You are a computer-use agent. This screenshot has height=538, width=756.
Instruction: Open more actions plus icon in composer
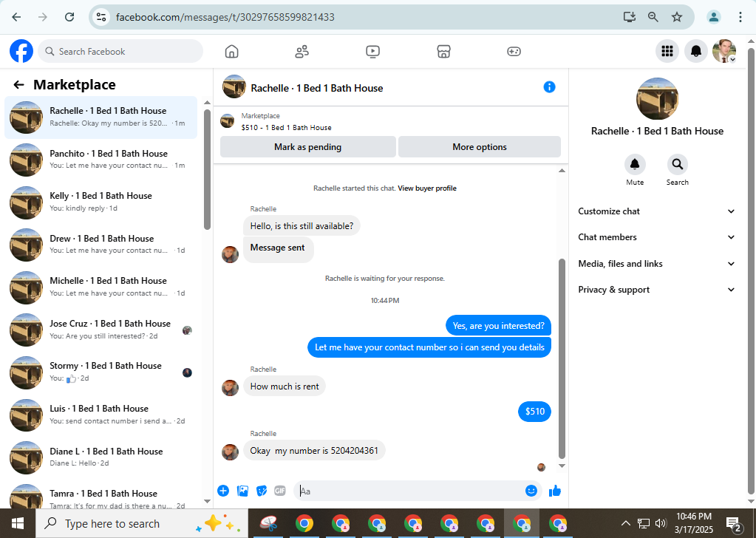click(222, 491)
